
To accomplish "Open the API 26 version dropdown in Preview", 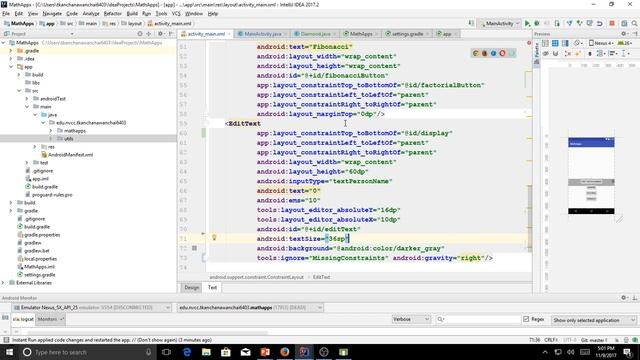I will click(x=625, y=43).
